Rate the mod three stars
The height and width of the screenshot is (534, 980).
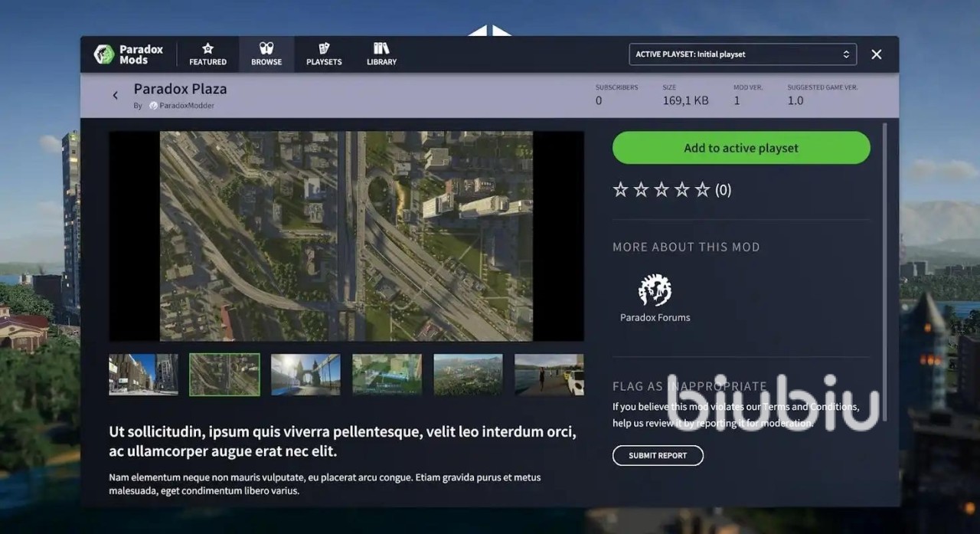click(661, 190)
